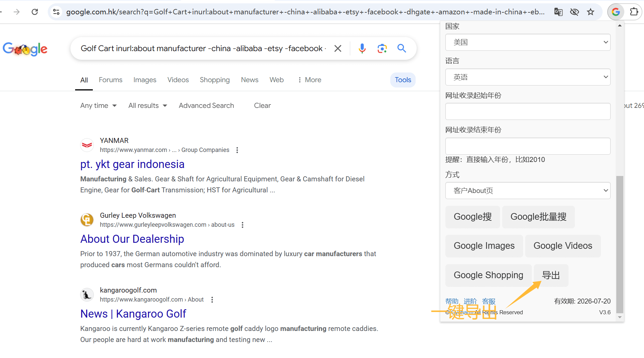Click the extension panel scrollbar thumb
The height and width of the screenshot is (358, 644).
(x=620, y=244)
